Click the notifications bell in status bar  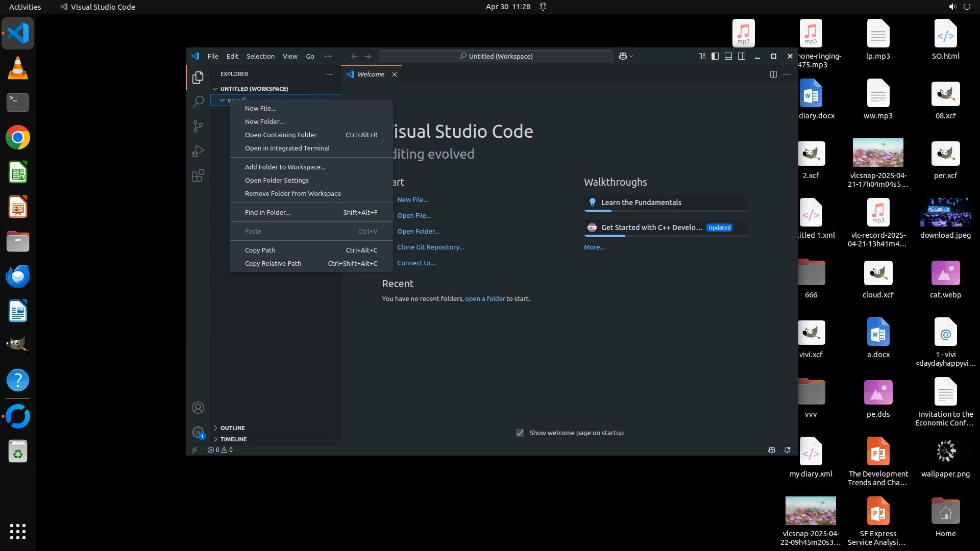pyautogui.click(x=787, y=450)
